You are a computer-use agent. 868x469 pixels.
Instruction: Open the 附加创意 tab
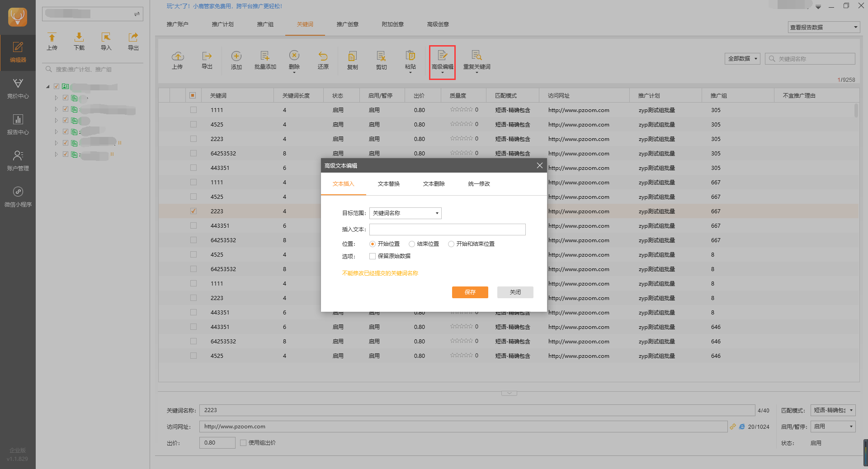coord(393,24)
